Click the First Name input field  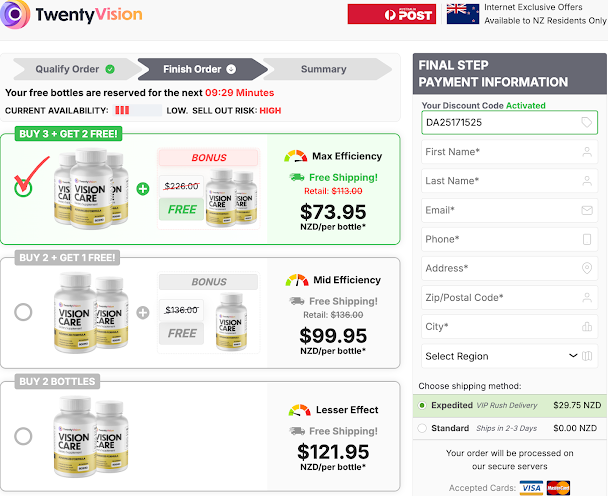(510, 152)
